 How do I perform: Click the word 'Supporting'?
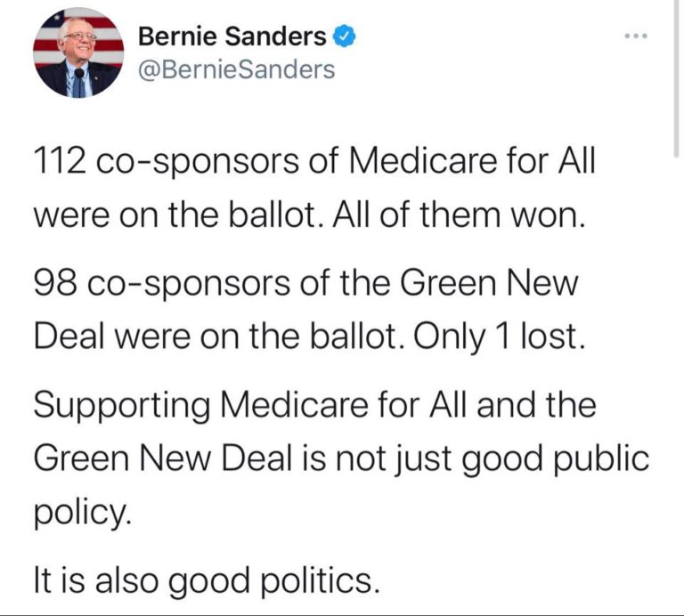122,406
